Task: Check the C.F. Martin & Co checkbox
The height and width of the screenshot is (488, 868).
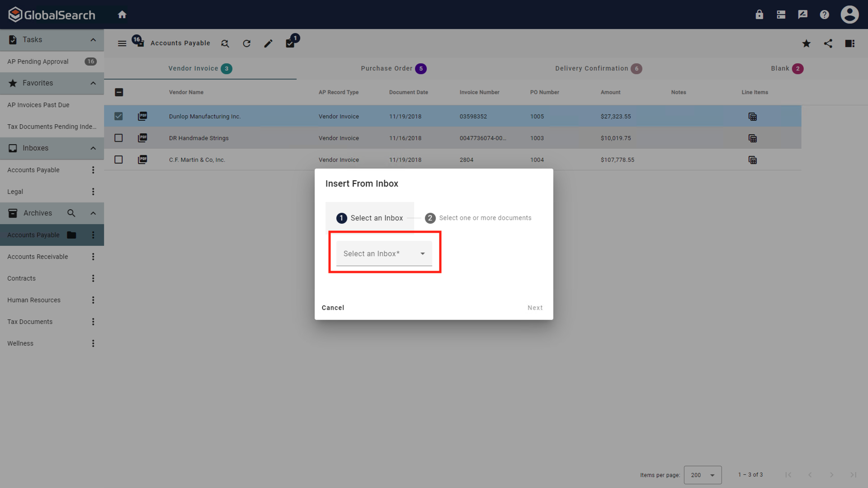Action: [x=118, y=160]
